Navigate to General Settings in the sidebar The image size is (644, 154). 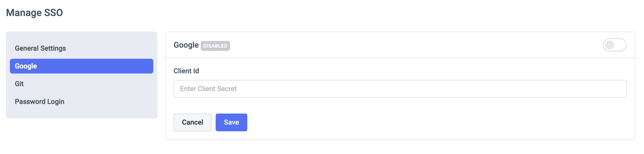40,48
